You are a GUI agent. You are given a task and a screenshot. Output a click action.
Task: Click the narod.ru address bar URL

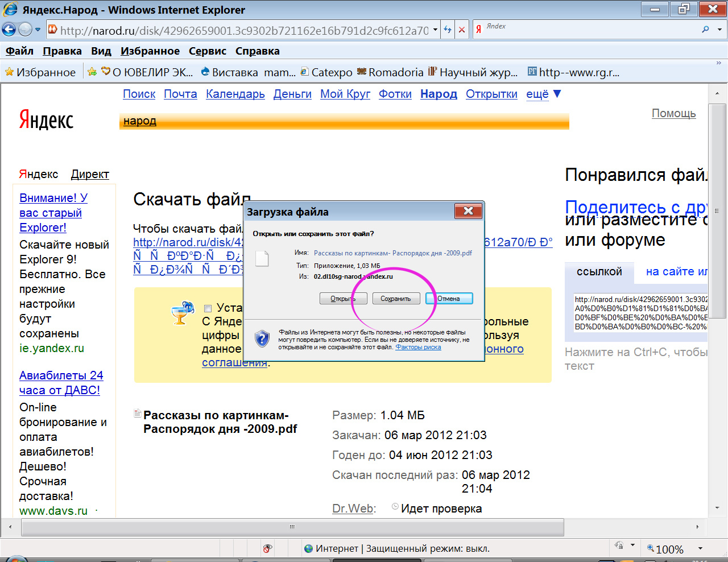click(x=245, y=30)
